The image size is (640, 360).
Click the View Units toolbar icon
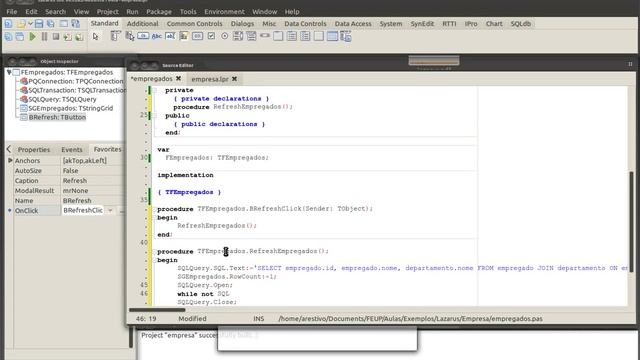(x=8, y=37)
